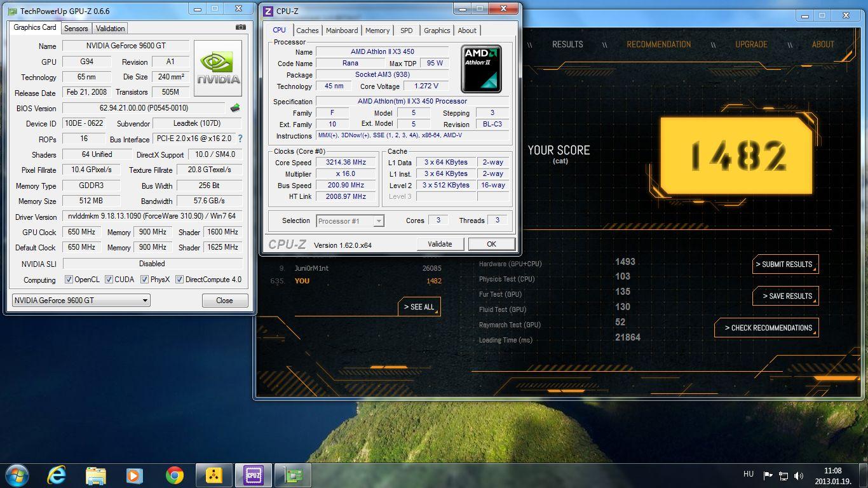Click the Hardware (GPU+CPU) score 1493
The image size is (868, 488).
pyautogui.click(x=625, y=262)
